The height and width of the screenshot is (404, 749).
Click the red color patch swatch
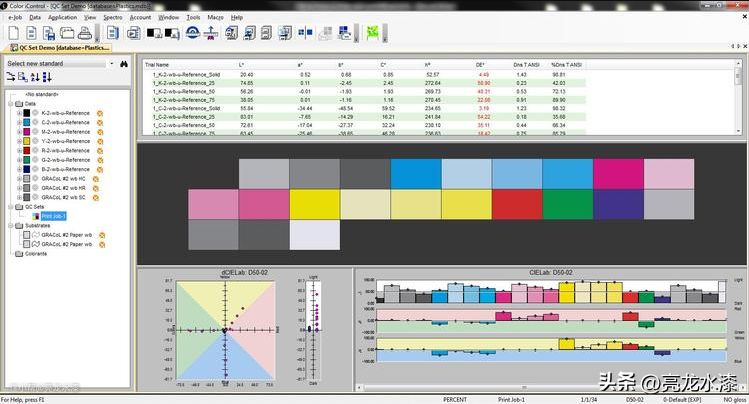516,204
